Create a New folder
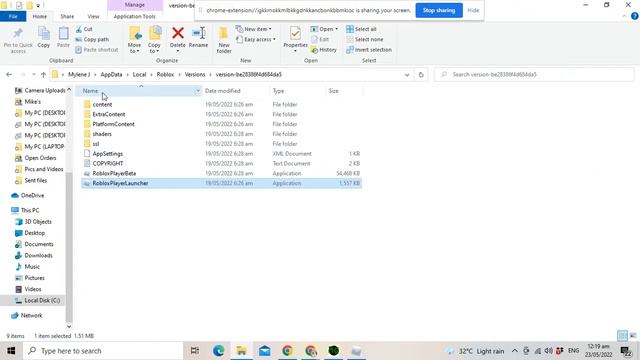 click(x=224, y=40)
